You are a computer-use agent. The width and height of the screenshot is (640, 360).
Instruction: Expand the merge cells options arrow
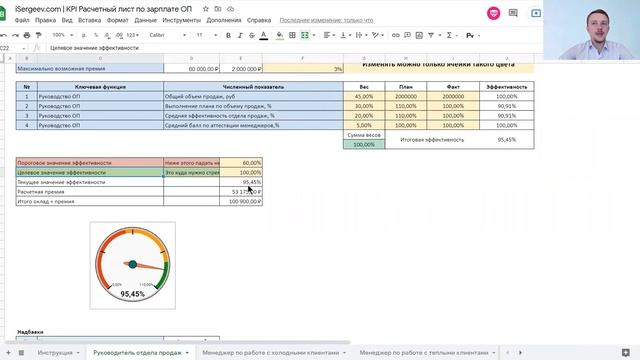point(314,36)
